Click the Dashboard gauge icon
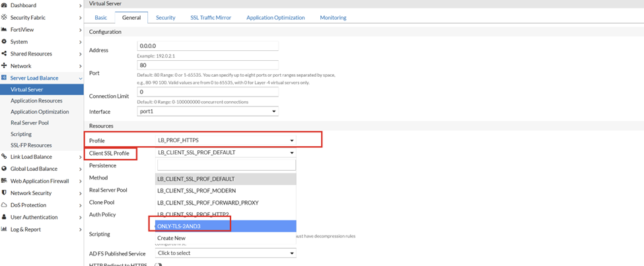This screenshot has height=266, width=644. [4, 5]
